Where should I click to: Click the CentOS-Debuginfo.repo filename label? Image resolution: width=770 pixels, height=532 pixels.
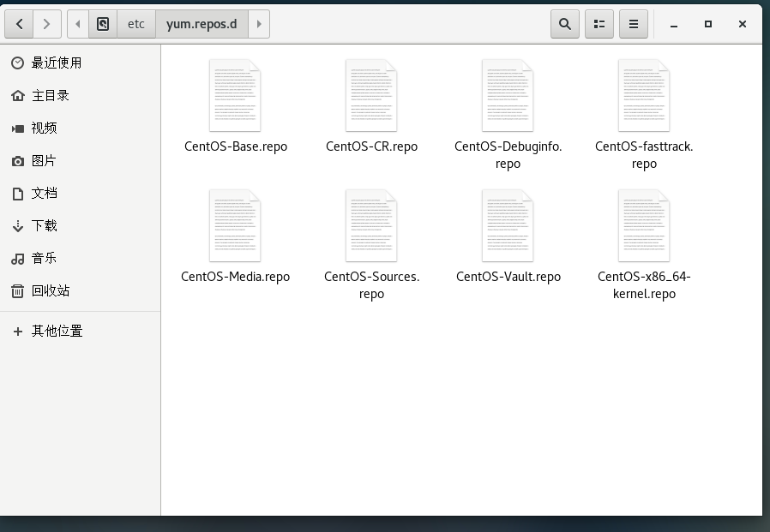tap(508, 155)
